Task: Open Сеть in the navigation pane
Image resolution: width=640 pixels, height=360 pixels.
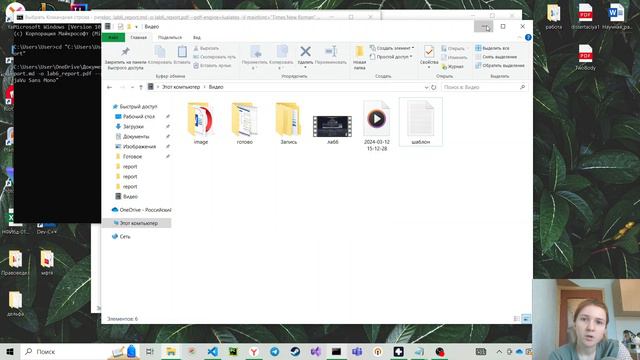Action: pos(125,237)
